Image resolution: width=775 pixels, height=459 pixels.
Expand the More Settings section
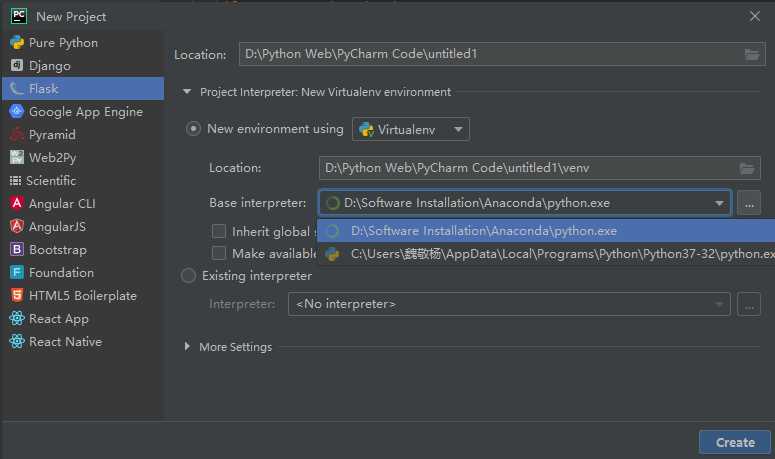pyautogui.click(x=187, y=347)
